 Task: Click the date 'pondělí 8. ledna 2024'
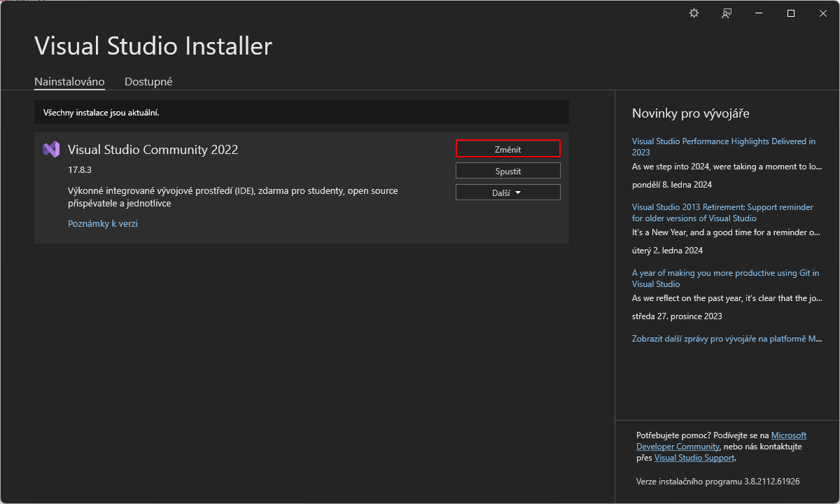[672, 185]
